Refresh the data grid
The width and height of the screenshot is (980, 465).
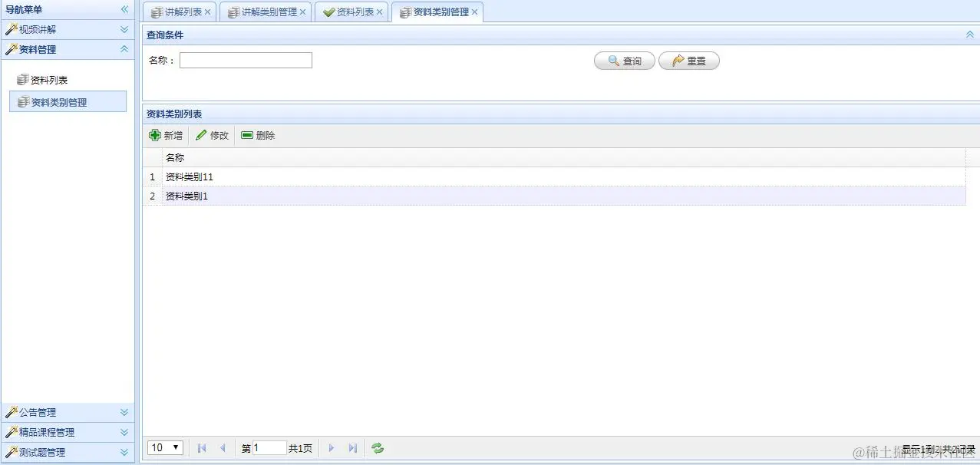(x=378, y=448)
